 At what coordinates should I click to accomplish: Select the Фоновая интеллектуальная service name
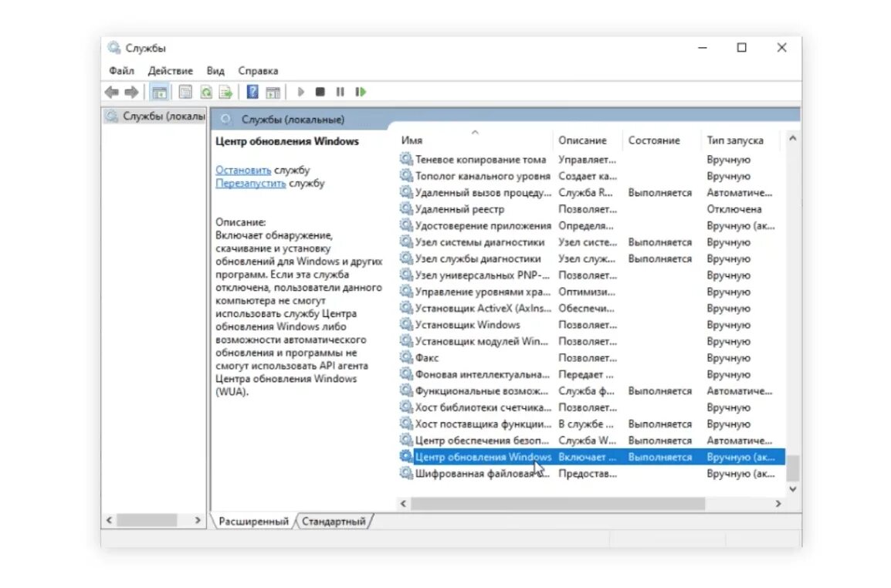pos(483,373)
